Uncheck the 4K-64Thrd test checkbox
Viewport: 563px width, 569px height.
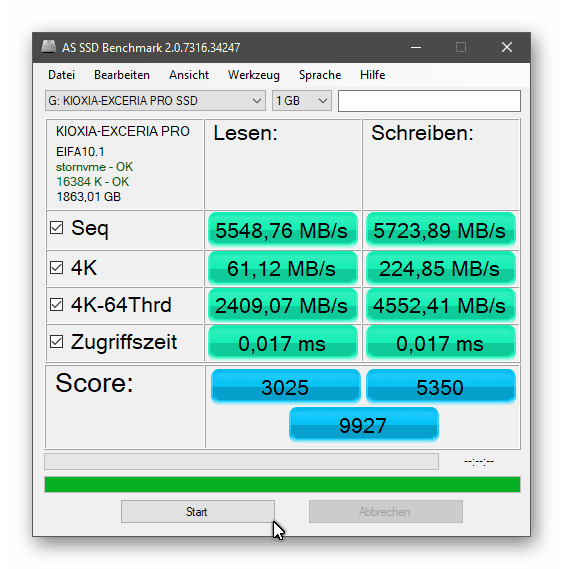(57, 305)
